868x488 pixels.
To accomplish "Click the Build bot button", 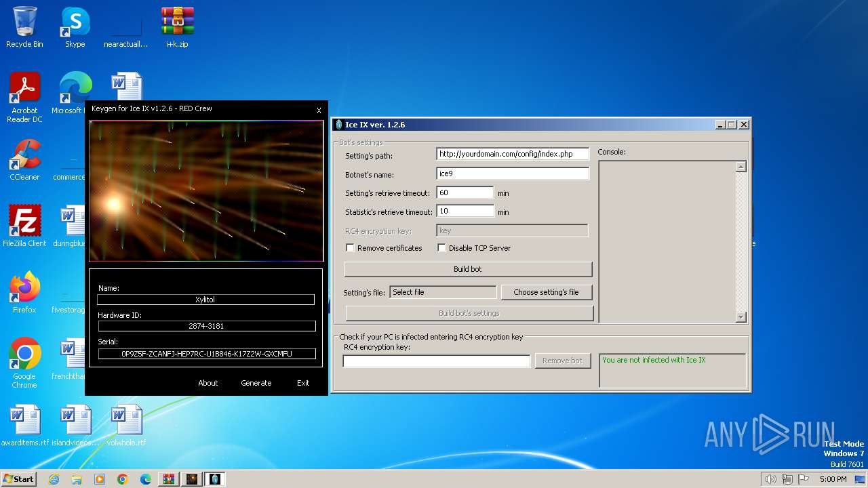I will pyautogui.click(x=468, y=269).
